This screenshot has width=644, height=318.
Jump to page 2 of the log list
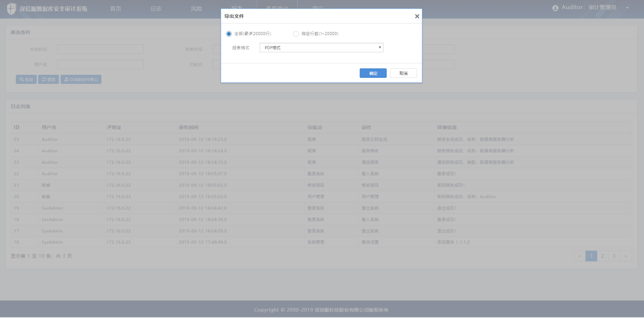[602, 256]
